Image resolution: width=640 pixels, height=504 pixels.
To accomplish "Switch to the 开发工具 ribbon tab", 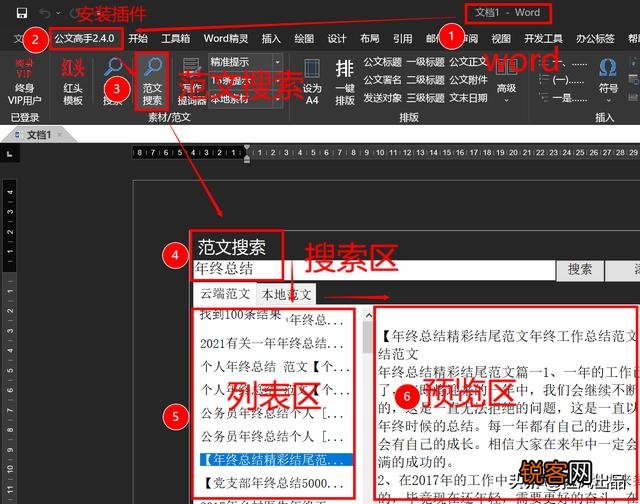I will pos(543,39).
